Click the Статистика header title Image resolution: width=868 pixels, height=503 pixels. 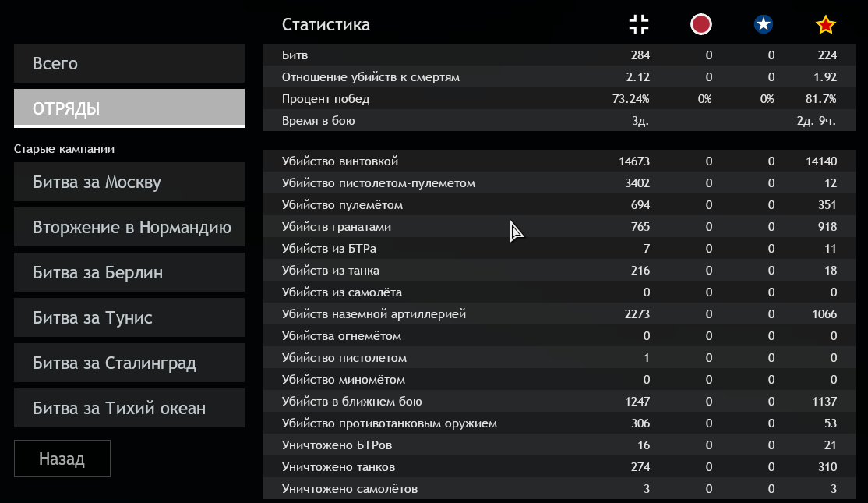point(326,25)
